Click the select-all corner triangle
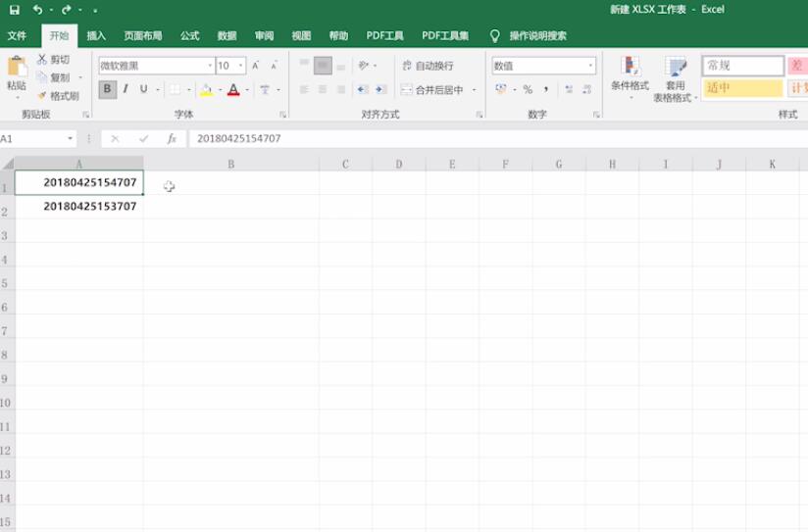The height and width of the screenshot is (532, 808). [7, 165]
